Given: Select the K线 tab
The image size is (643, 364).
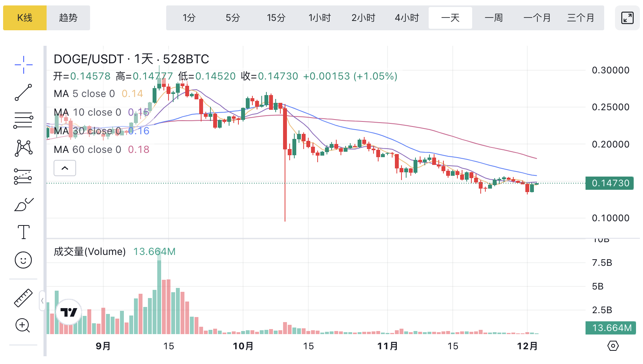Looking at the screenshot, I should coord(25,18).
